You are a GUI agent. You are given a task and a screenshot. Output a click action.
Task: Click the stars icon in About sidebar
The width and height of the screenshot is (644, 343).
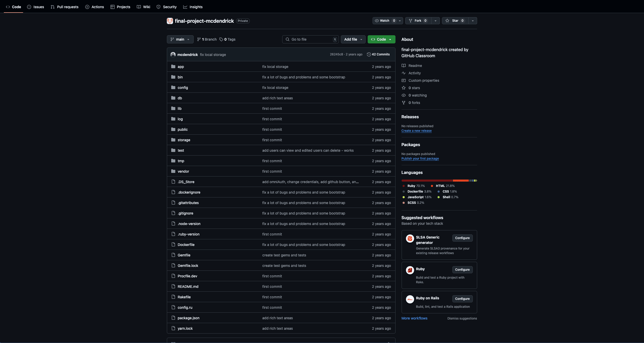tap(404, 88)
